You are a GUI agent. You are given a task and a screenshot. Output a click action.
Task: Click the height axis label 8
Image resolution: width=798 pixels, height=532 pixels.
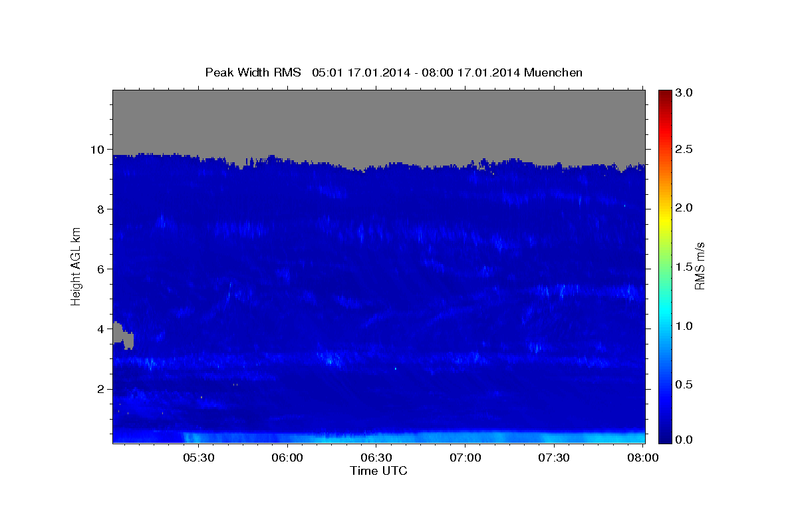[x=101, y=209]
